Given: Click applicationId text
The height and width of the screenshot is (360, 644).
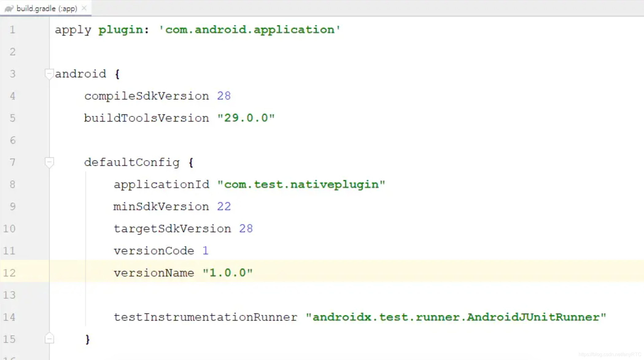Looking at the screenshot, I should click(x=161, y=185).
